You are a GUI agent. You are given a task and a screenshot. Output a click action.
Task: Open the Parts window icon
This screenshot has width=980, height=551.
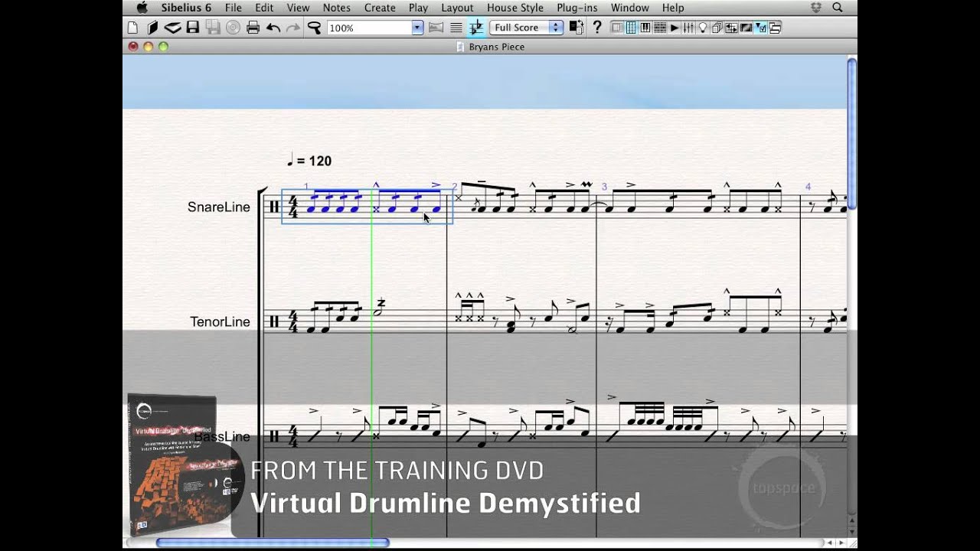pyautogui.click(x=717, y=28)
